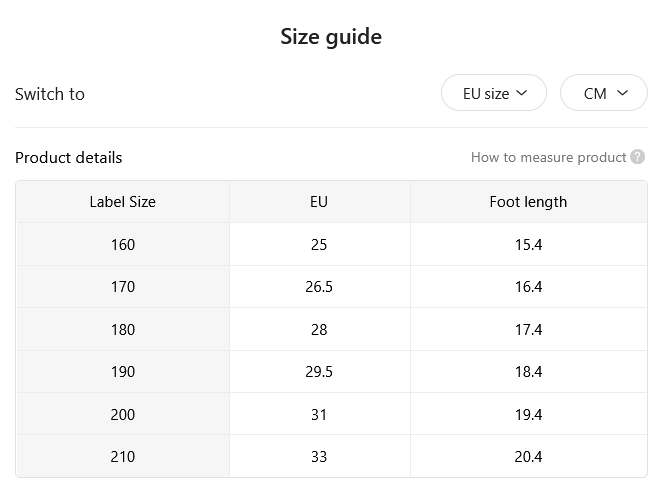Image resolution: width=654 pixels, height=491 pixels.
Task: Click the Product details heading
Action: [68, 158]
